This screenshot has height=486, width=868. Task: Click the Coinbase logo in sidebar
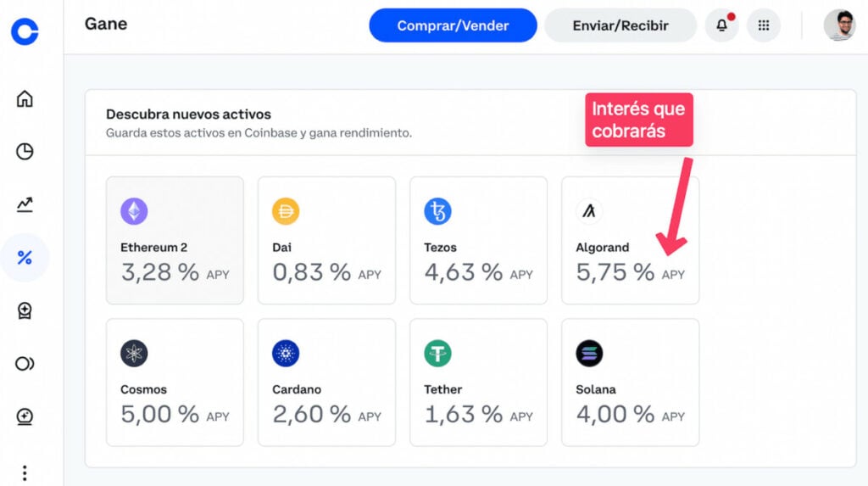click(x=25, y=31)
